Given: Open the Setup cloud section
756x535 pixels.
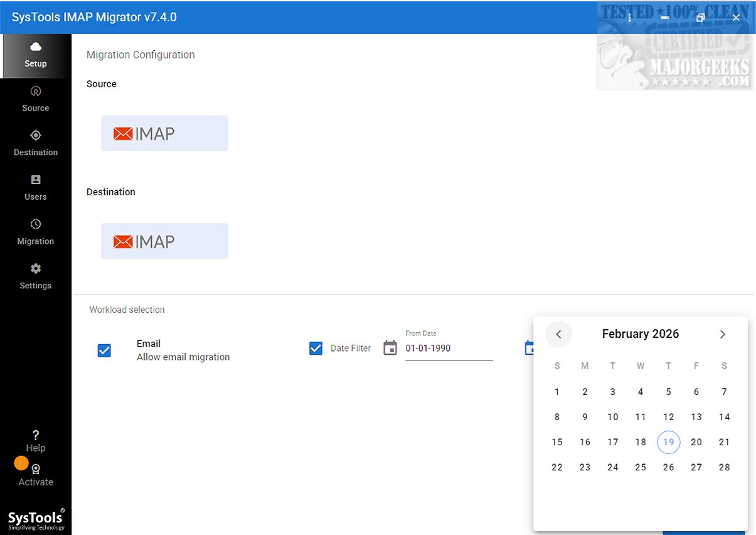Looking at the screenshot, I should pos(36,55).
